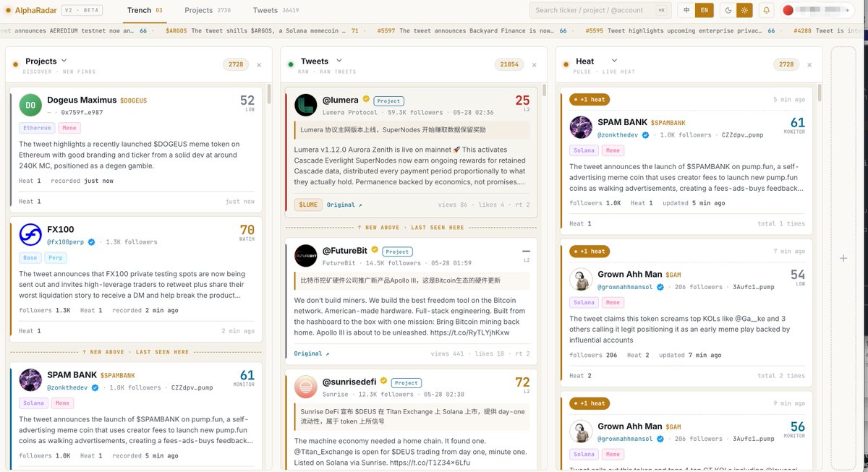Click the +1 heat badge, 7 min ago card

pyautogui.click(x=588, y=252)
